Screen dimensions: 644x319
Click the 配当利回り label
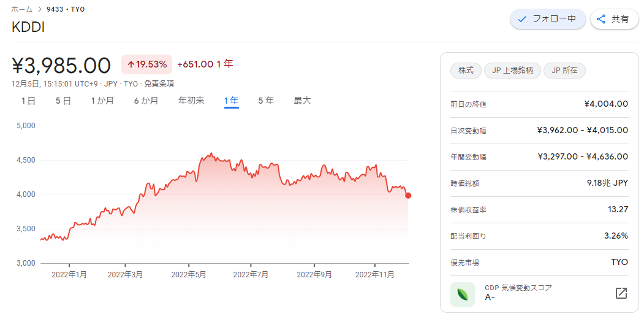click(468, 236)
